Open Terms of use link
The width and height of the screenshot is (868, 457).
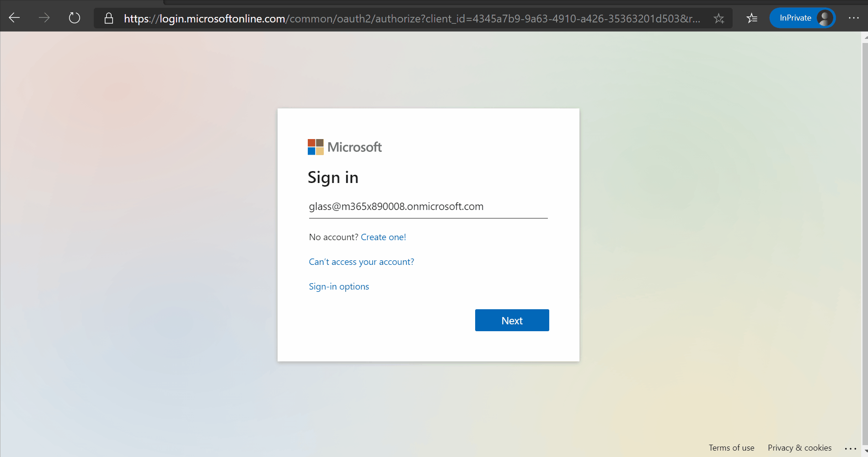(x=731, y=448)
